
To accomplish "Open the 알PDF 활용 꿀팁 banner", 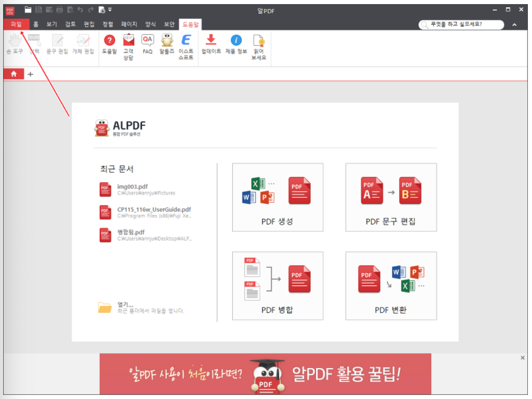I will [265, 373].
